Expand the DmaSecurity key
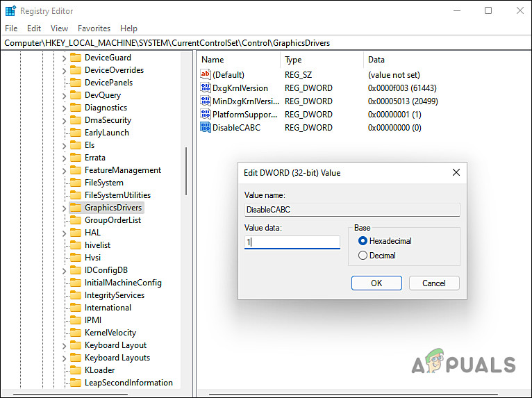Viewport: 532px width, 398px height. coord(64,121)
